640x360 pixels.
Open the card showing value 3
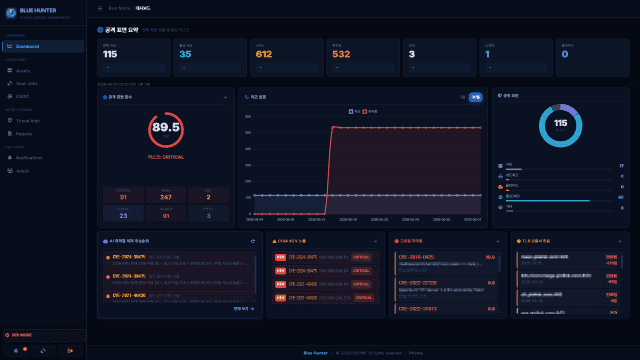tap(440, 58)
